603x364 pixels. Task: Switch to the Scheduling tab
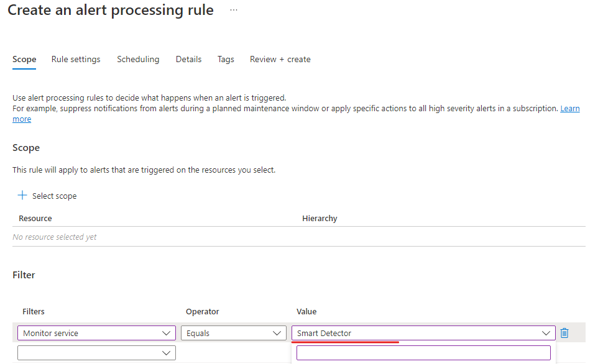138,59
